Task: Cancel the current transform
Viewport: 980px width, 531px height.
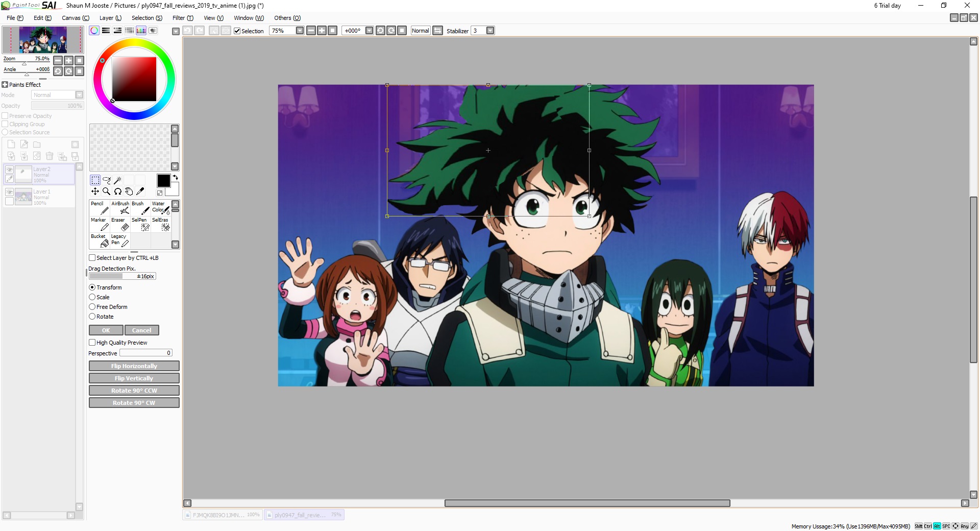Action: (141, 330)
